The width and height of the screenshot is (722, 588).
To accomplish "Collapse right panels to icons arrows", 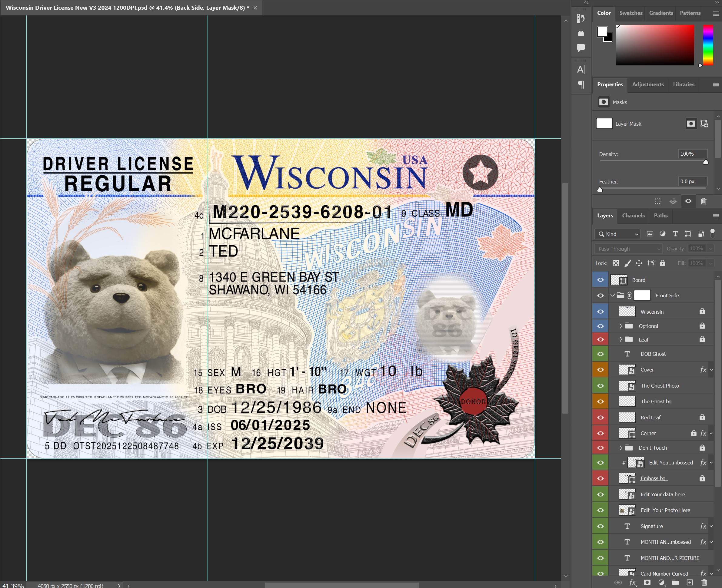I will pos(717,3).
